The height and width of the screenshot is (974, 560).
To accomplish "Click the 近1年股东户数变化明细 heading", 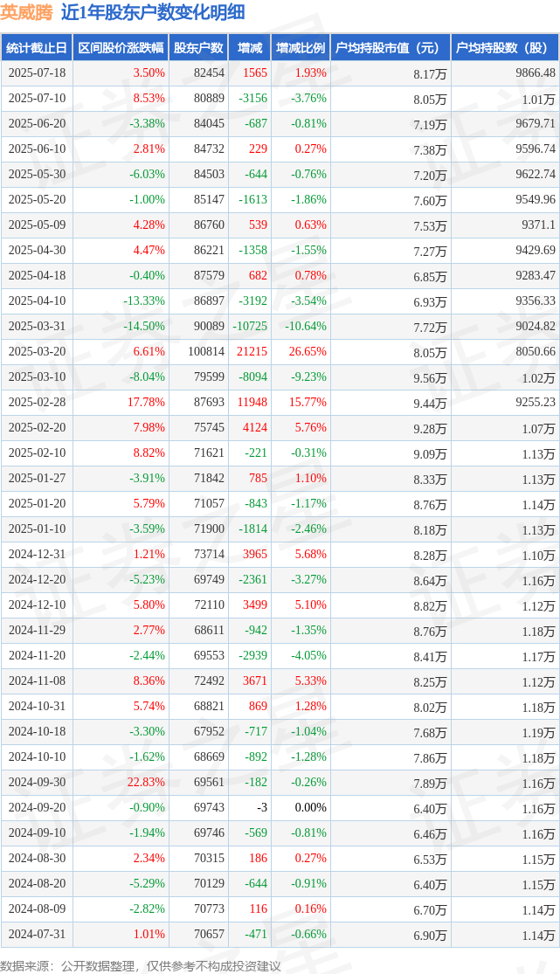I will tap(153, 12).
